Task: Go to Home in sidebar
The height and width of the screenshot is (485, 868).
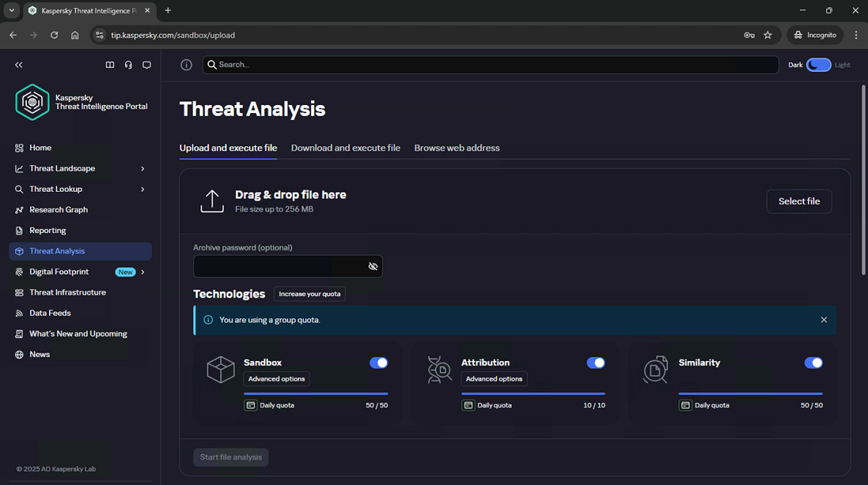Action: (80, 148)
